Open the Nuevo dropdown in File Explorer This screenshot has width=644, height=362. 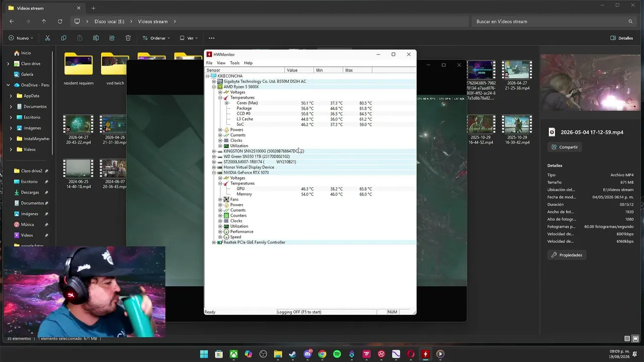click(21, 38)
